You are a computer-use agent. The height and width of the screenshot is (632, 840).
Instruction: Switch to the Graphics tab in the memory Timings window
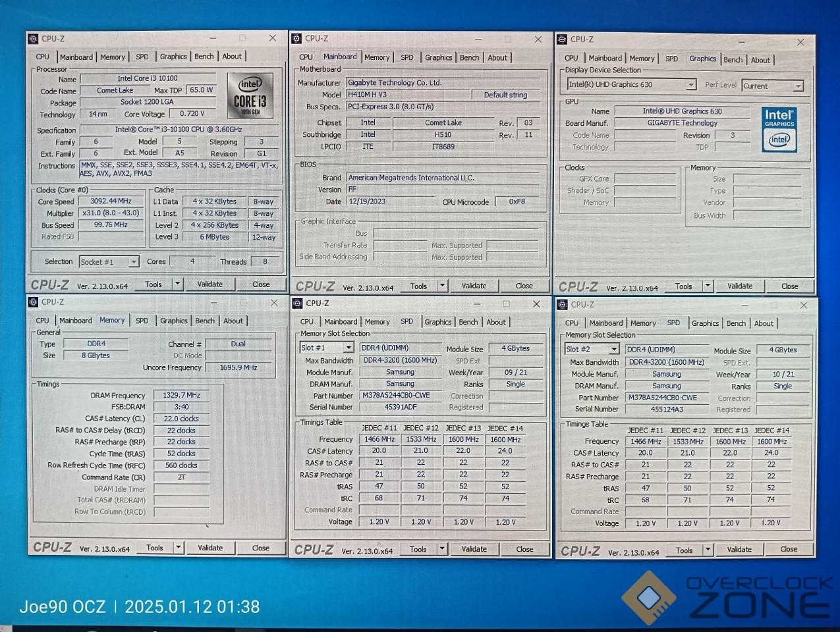[x=174, y=321]
